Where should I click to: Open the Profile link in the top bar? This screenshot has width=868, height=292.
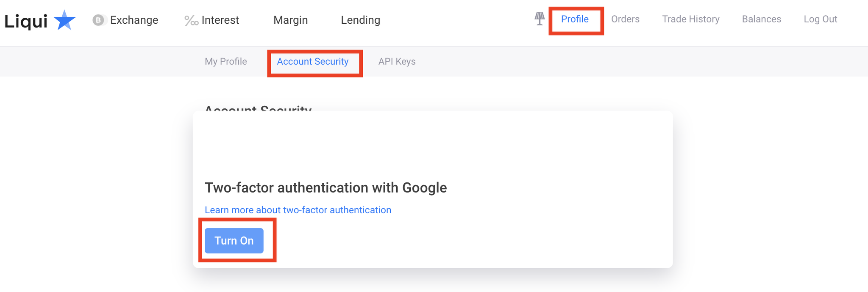(575, 19)
